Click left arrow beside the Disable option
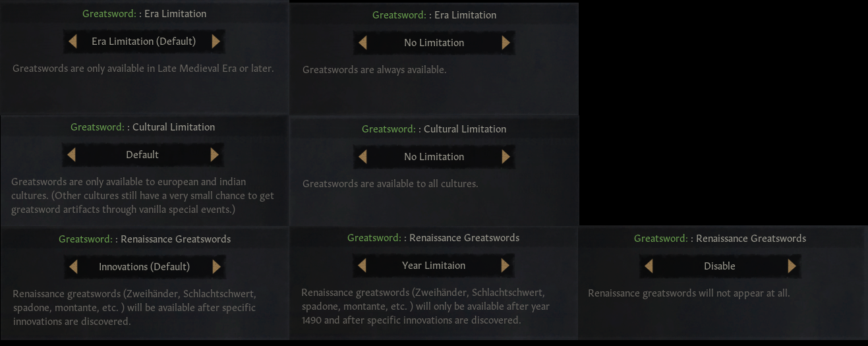Screen dimensions: 868x346 pos(649,266)
